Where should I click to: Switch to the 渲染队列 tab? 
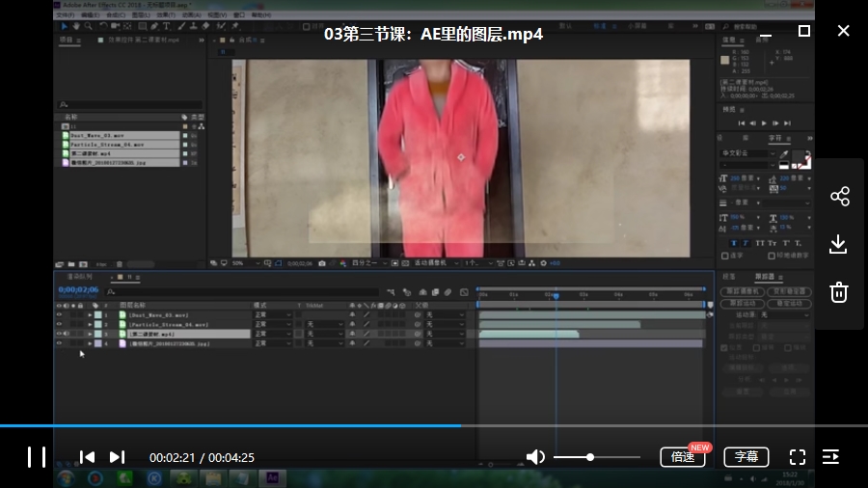coord(80,277)
